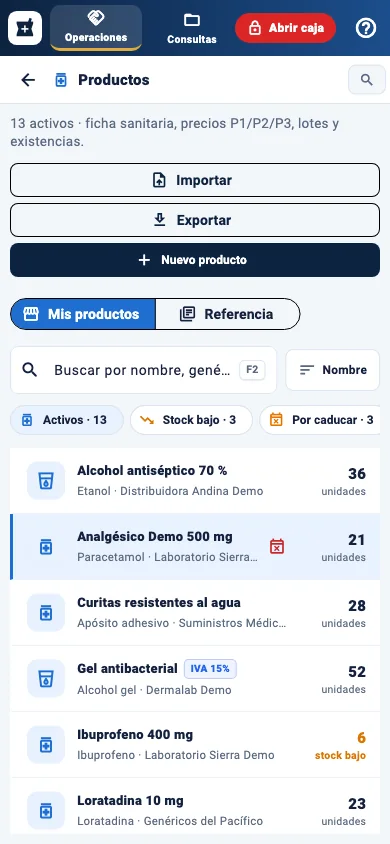Focus the Buscar por nombre search field
Screen dimensions: 390x844
(143, 370)
